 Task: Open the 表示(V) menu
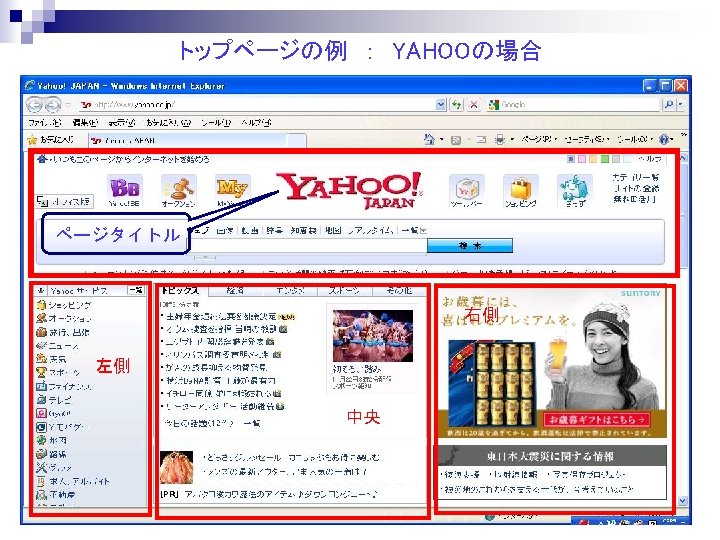click(122, 123)
